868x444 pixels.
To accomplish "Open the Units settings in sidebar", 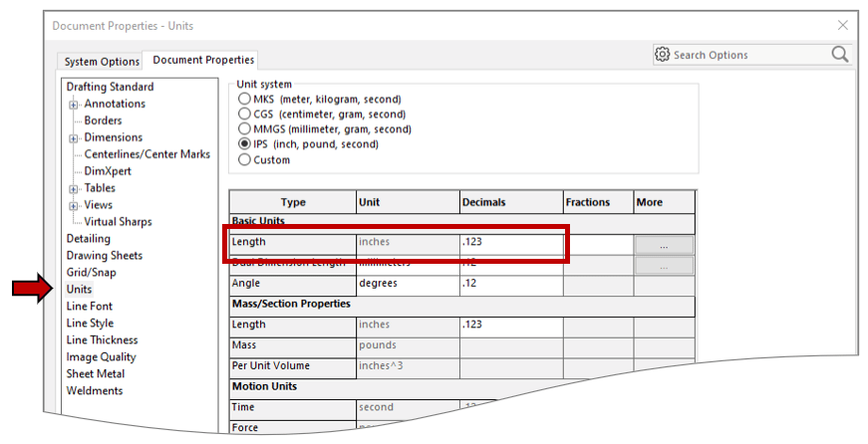I will click(x=79, y=290).
